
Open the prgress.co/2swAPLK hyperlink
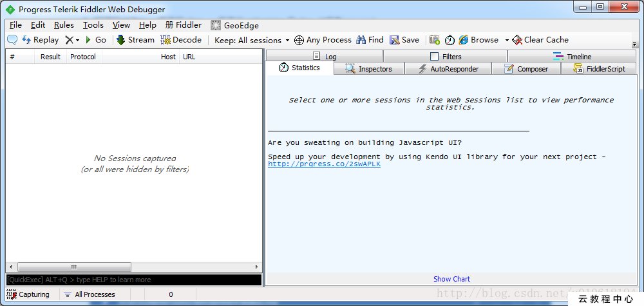(x=324, y=164)
